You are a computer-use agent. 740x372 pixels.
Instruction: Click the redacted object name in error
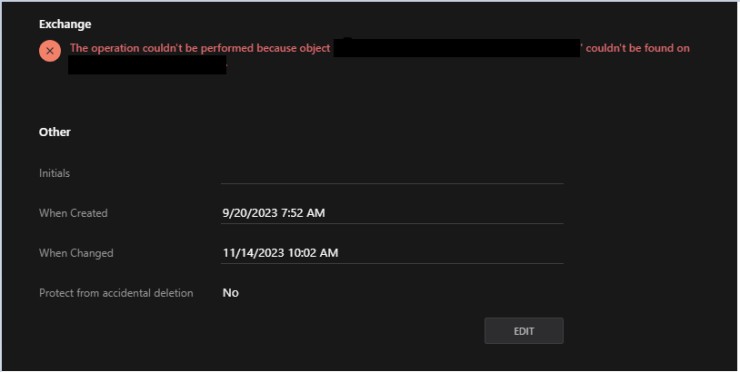tap(457, 48)
